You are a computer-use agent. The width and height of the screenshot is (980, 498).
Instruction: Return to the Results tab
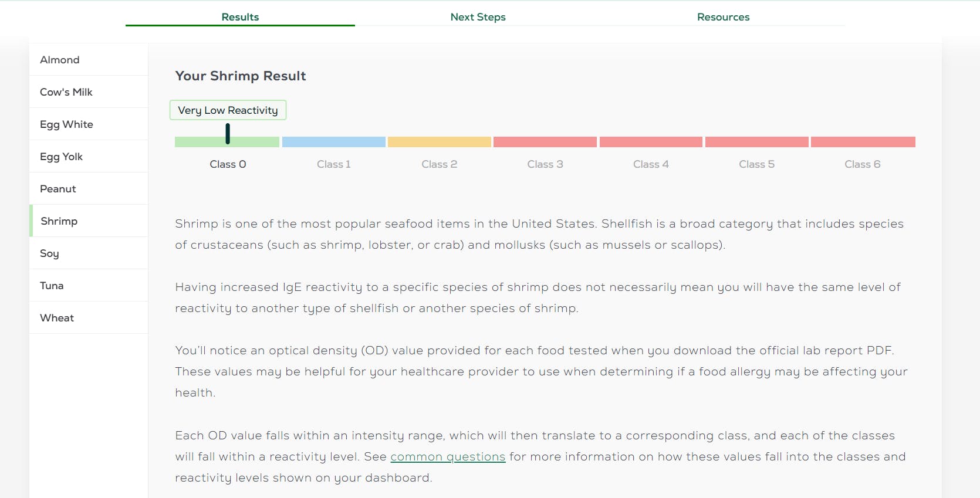(240, 17)
